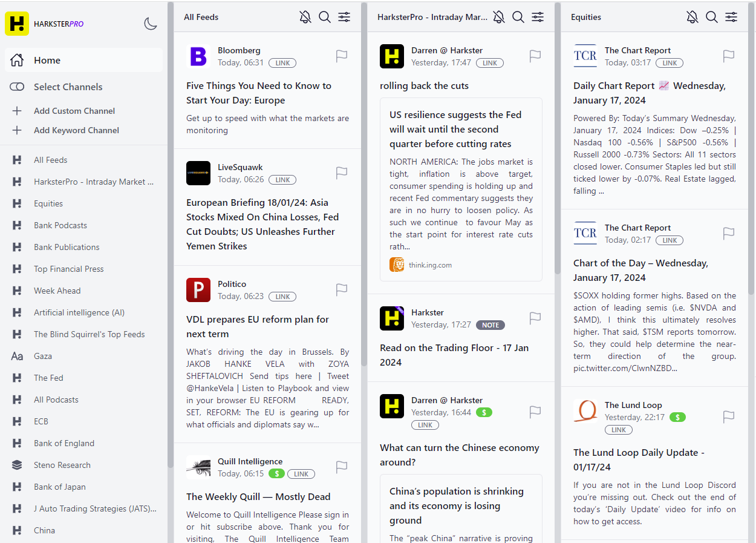Screen dimensions: 756x543
Task: Mute notifications for Equities column
Action: tap(692, 17)
